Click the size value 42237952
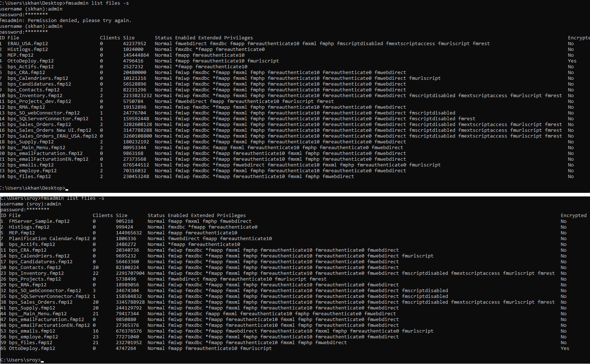This screenshot has width=590, height=364. tap(134, 44)
